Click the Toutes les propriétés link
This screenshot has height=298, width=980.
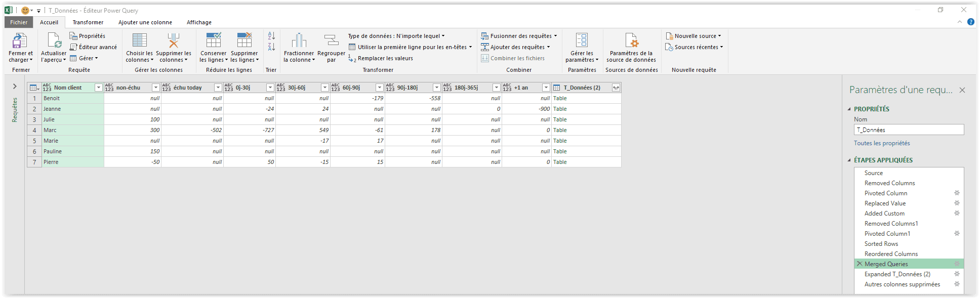pyautogui.click(x=881, y=143)
